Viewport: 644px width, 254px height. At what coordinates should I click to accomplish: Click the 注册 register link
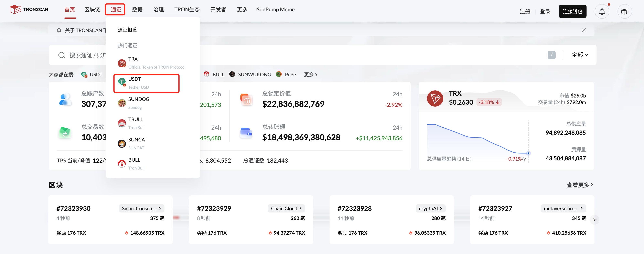click(525, 11)
